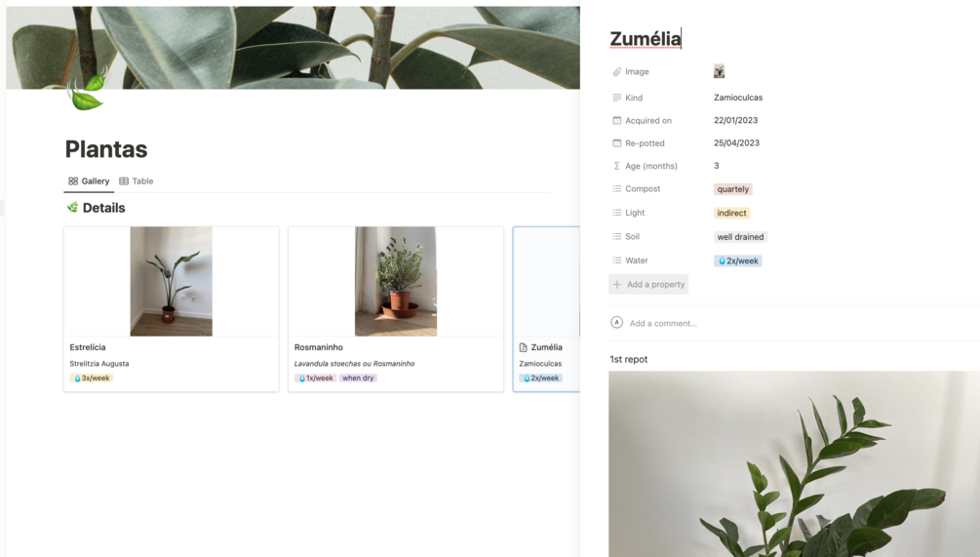Click the Add a property button
The height and width of the screenshot is (557, 980).
coord(648,285)
